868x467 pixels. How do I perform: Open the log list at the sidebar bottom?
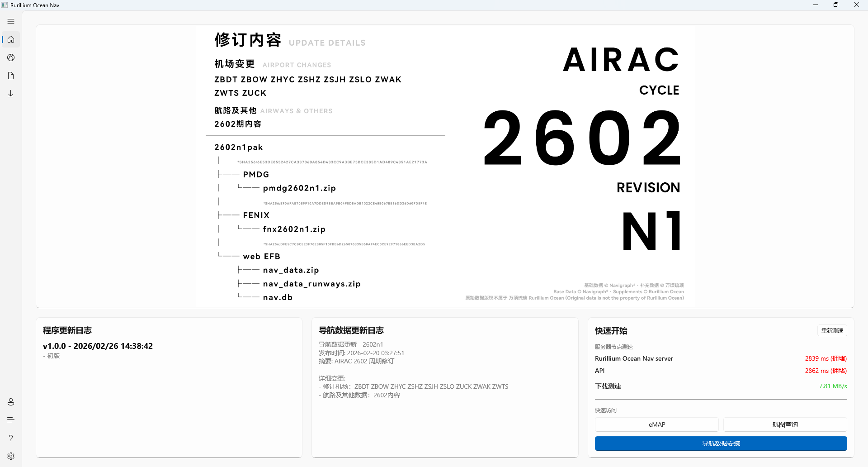[11, 419]
